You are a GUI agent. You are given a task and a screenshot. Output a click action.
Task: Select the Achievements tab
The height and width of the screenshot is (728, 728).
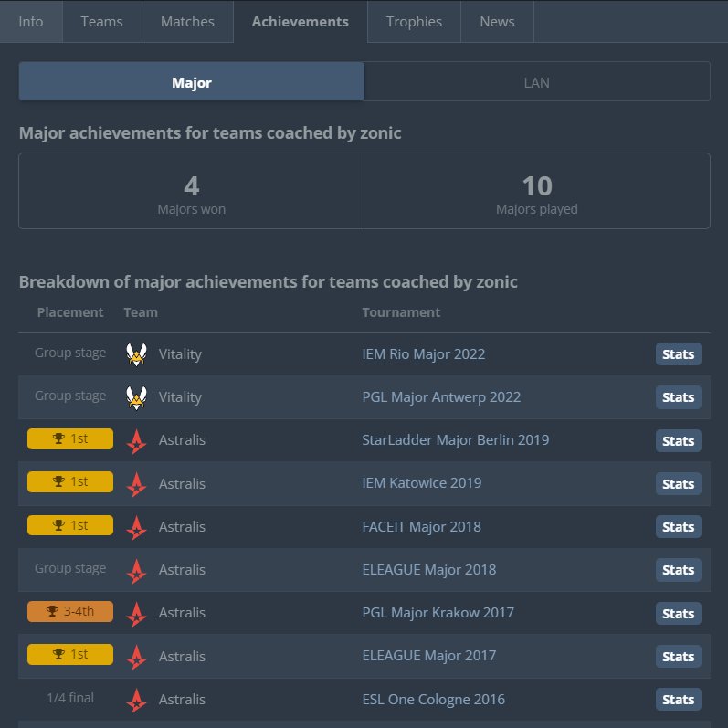(x=301, y=21)
